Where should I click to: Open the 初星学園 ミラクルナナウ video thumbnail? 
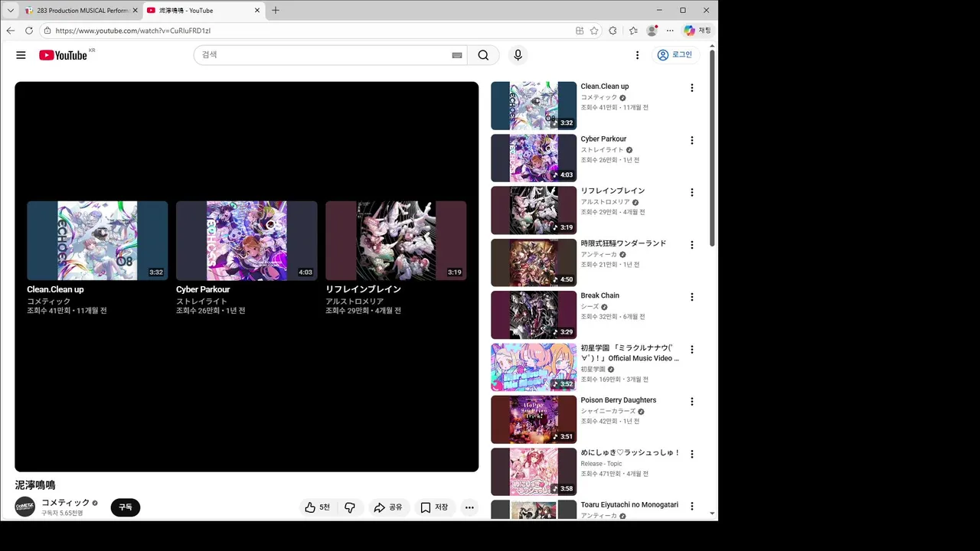point(534,367)
